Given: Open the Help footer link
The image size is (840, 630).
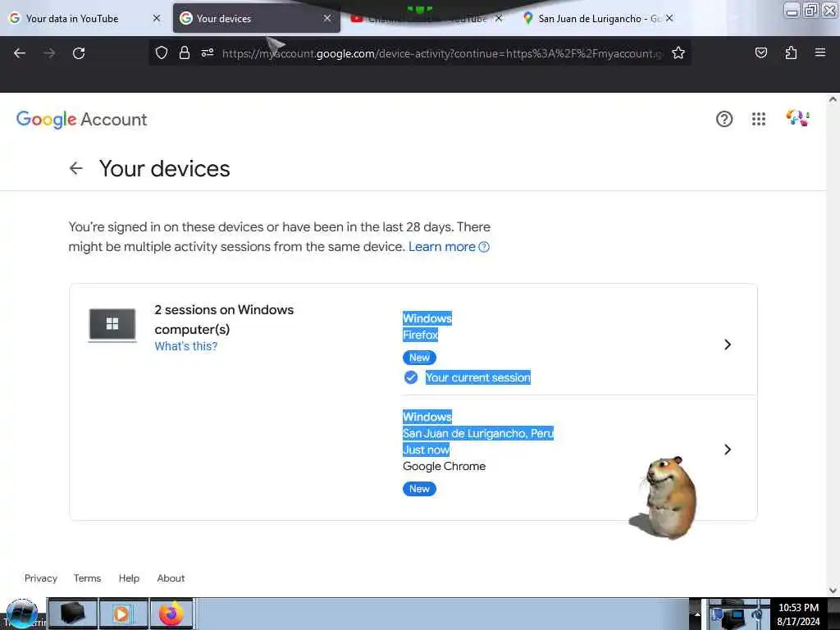Looking at the screenshot, I should (129, 578).
